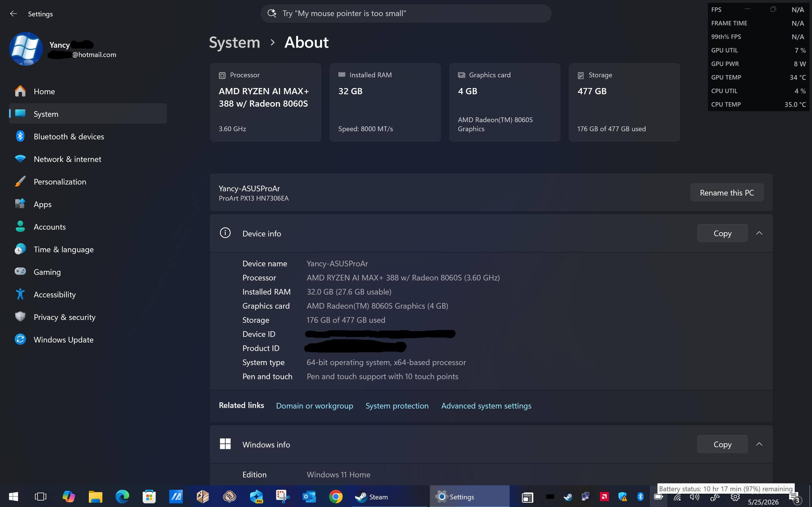Click the Rename this PC button
Screen dimensions: 812x507
pyautogui.click(x=727, y=193)
